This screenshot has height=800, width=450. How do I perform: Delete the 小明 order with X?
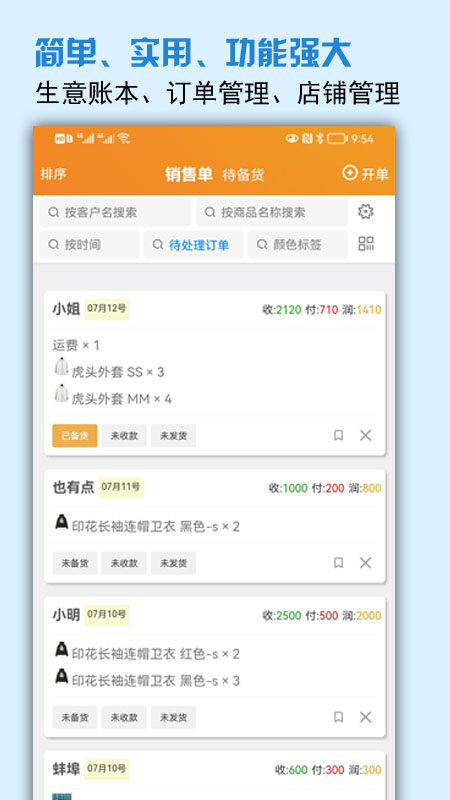coord(365,717)
